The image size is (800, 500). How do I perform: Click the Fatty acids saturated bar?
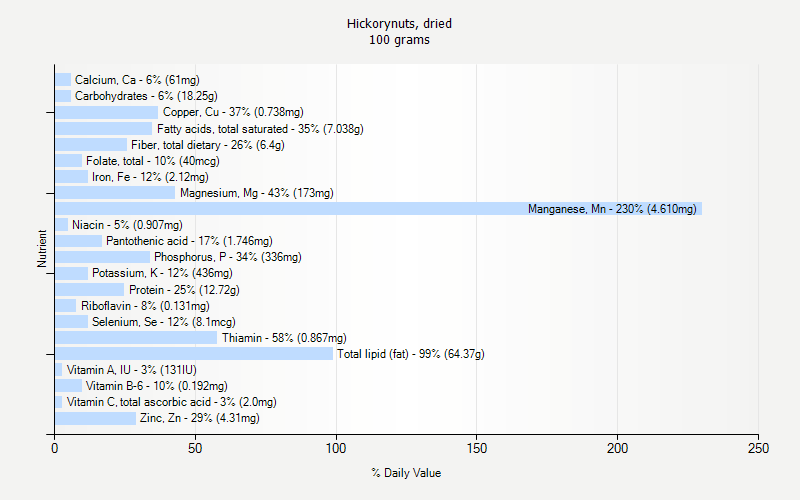pos(104,129)
